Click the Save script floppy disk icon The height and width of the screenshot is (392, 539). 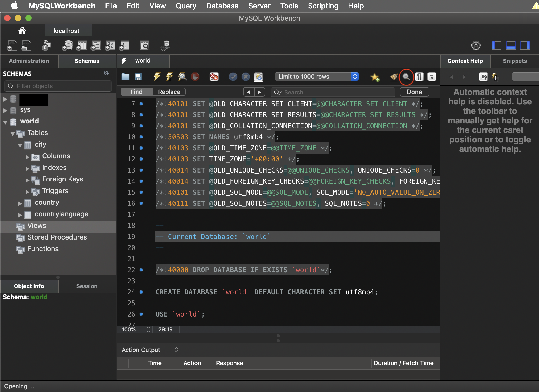[138, 77]
